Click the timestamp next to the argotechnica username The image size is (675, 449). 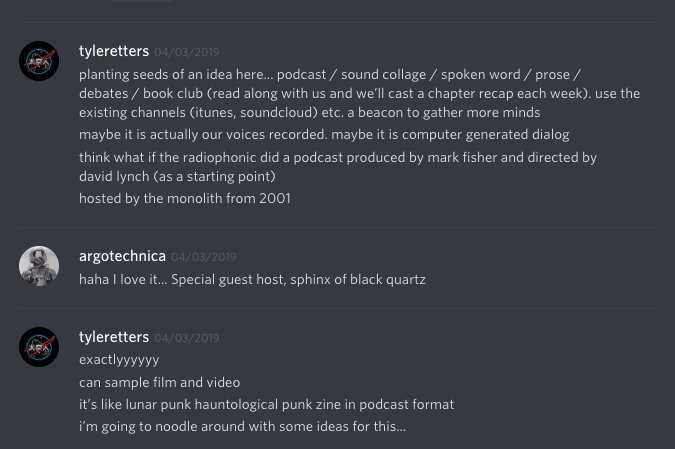pyautogui.click(x=204, y=257)
